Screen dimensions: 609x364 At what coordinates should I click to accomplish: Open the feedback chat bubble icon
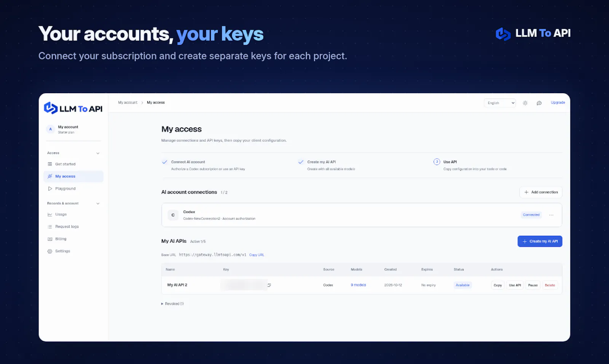(x=539, y=103)
